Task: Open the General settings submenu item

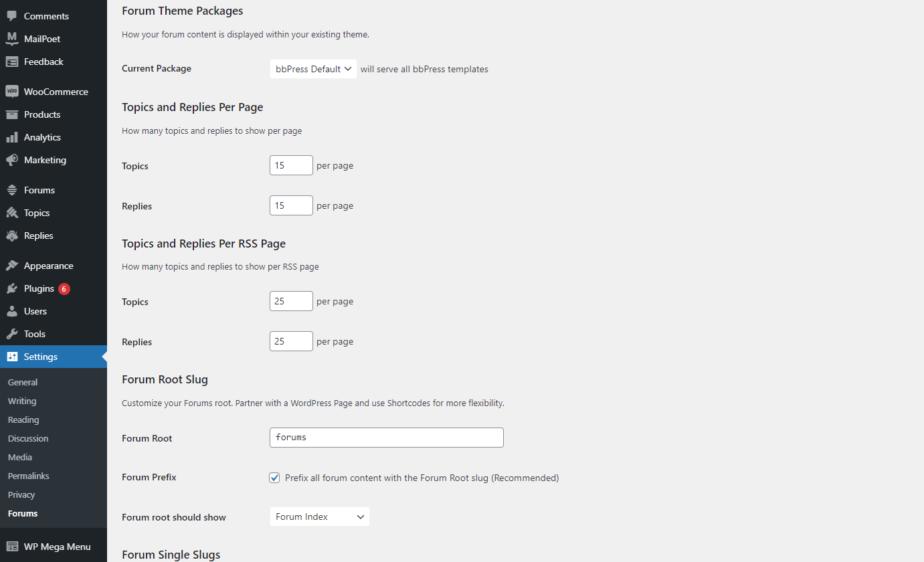Action: coord(23,382)
